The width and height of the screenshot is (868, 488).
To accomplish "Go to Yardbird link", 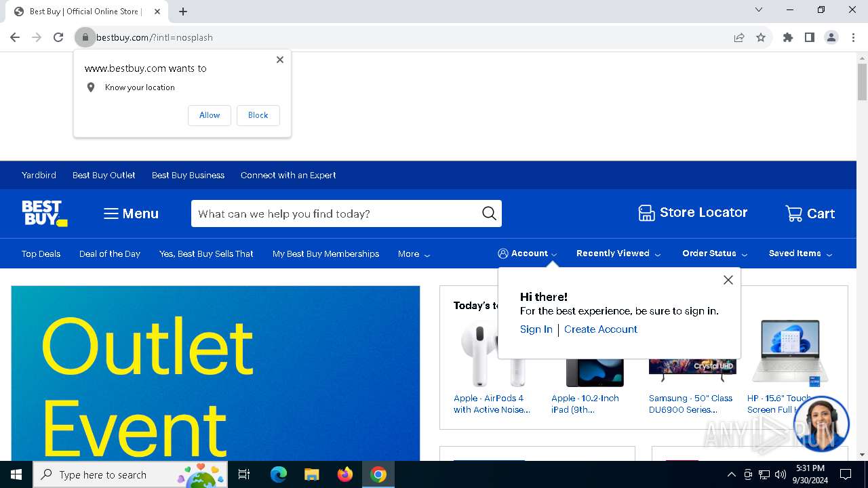I will pyautogui.click(x=39, y=175).
